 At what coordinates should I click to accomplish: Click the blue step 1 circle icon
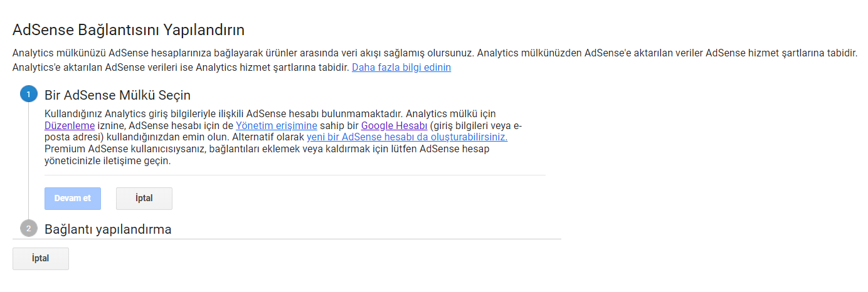point(29,95)
